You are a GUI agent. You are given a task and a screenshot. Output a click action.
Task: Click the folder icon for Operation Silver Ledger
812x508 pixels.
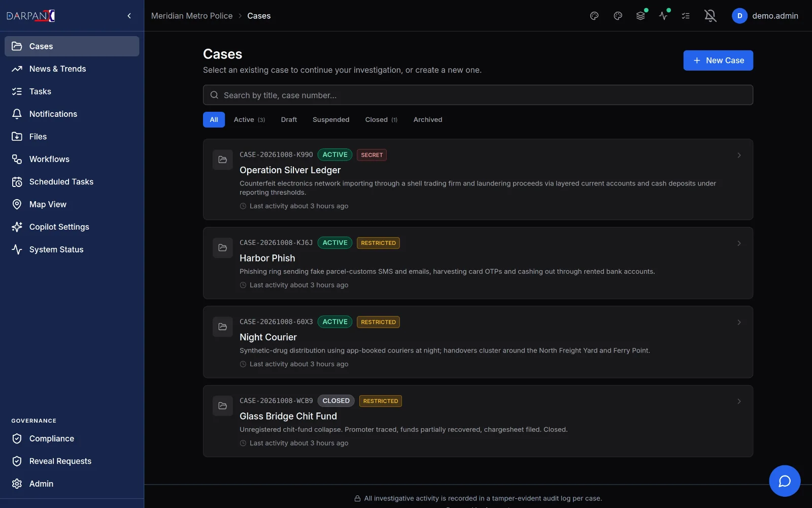tap(222, 160)
